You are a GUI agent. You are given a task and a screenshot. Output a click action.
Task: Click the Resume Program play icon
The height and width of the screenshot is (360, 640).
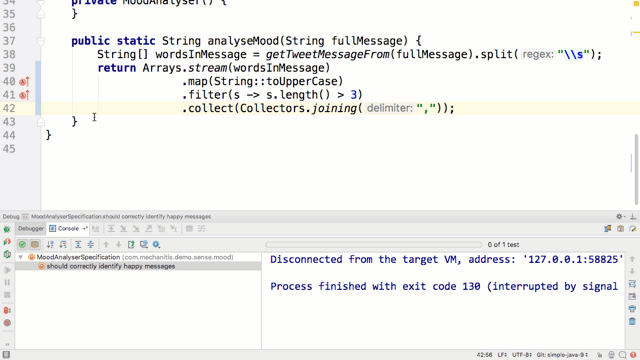click(7, 270)
